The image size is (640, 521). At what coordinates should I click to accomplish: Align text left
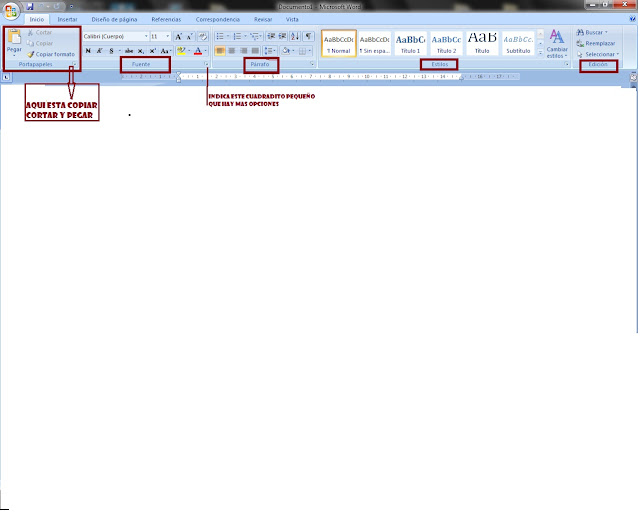tap(220, 51)
